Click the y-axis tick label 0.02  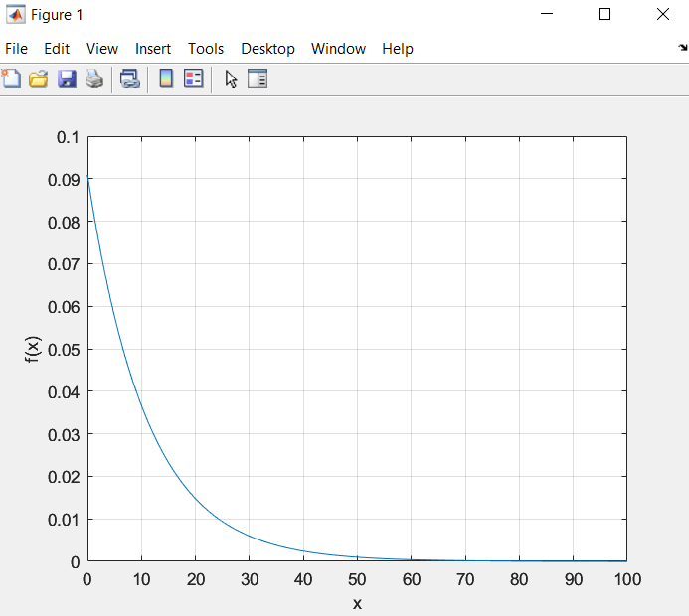click(x=64, y=477)
